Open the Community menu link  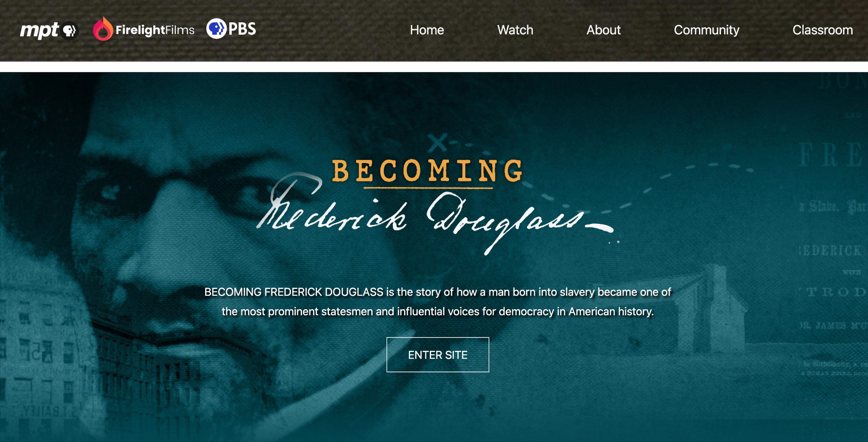tap(707, 31)
